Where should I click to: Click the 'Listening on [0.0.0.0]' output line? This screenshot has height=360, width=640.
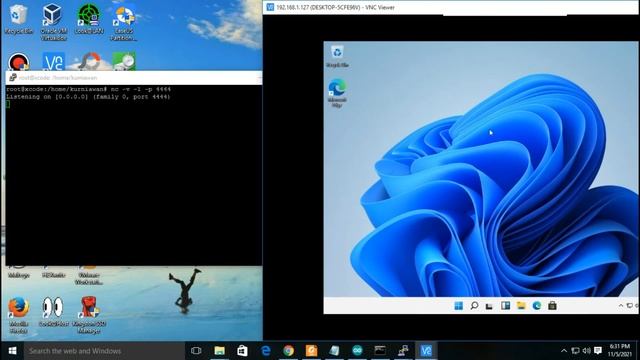pos(88,97)
